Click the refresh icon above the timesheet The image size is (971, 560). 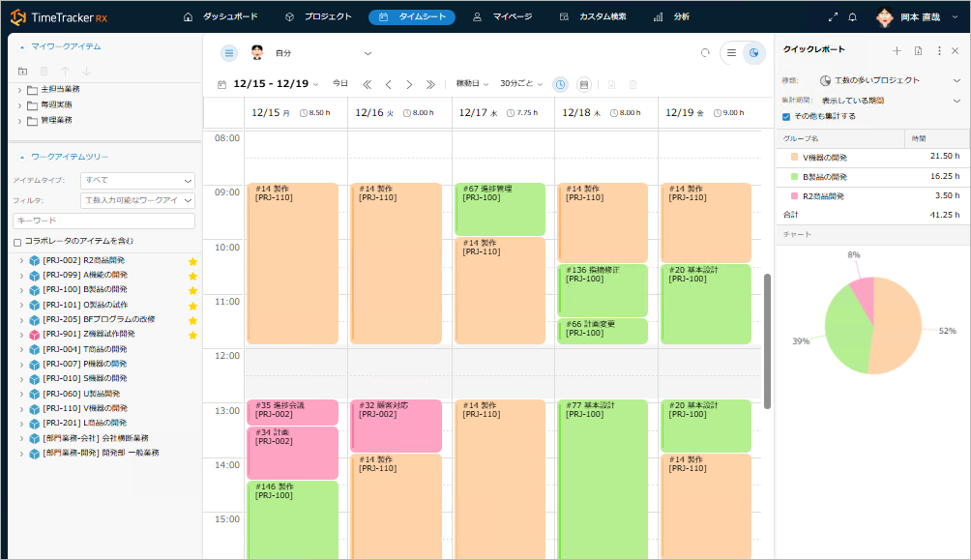pyautogui.click(x=705, y=53)
